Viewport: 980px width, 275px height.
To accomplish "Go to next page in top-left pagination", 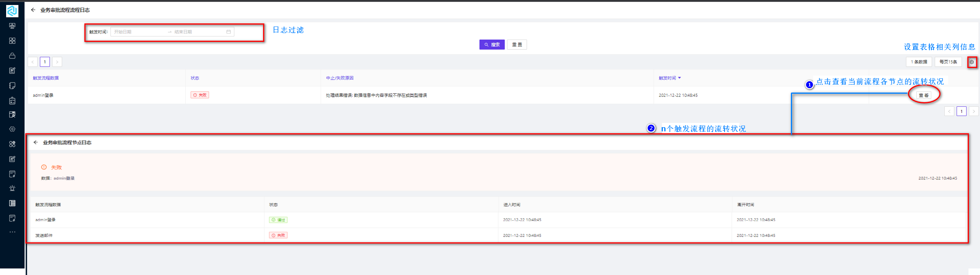I will click(57, 62).
